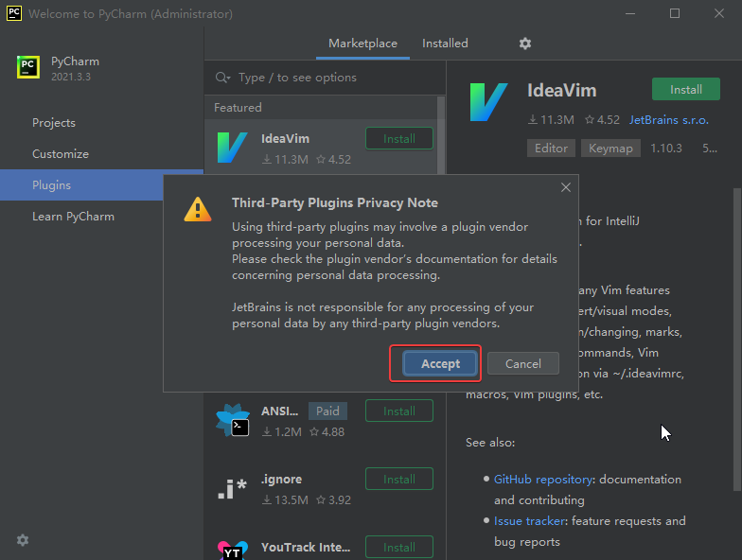
Task: Click IdeaVim version 1.10.3 text
Action: coord(666,148)
